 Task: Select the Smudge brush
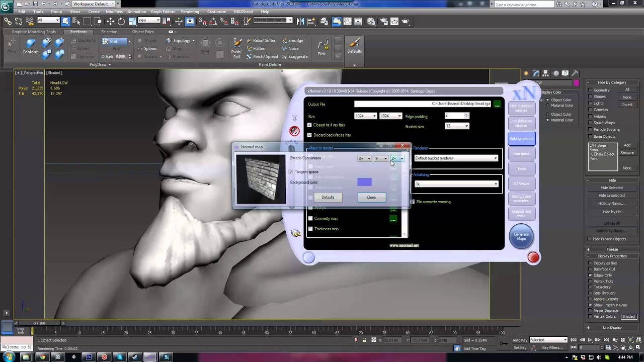(x=292, y=41)
